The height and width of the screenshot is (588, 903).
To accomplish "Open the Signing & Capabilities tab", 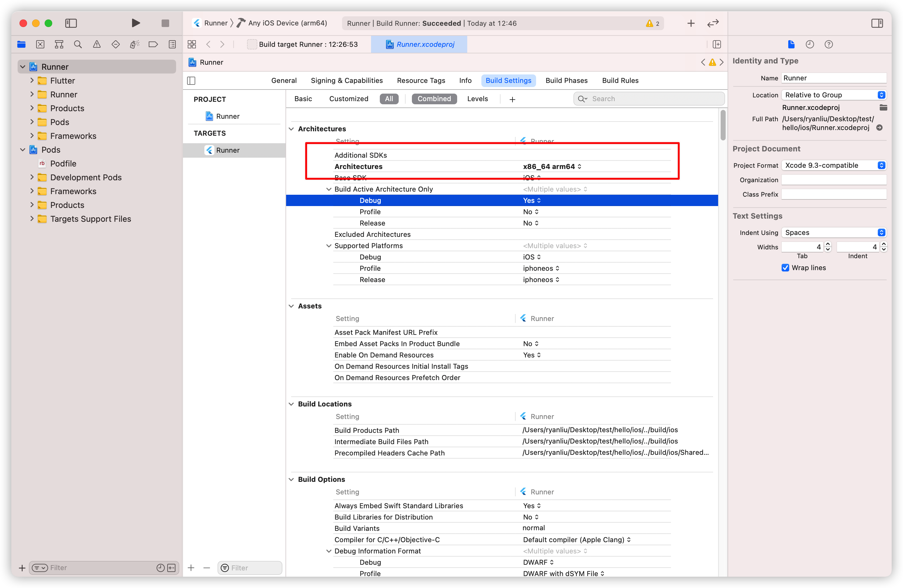I will 346,80.
